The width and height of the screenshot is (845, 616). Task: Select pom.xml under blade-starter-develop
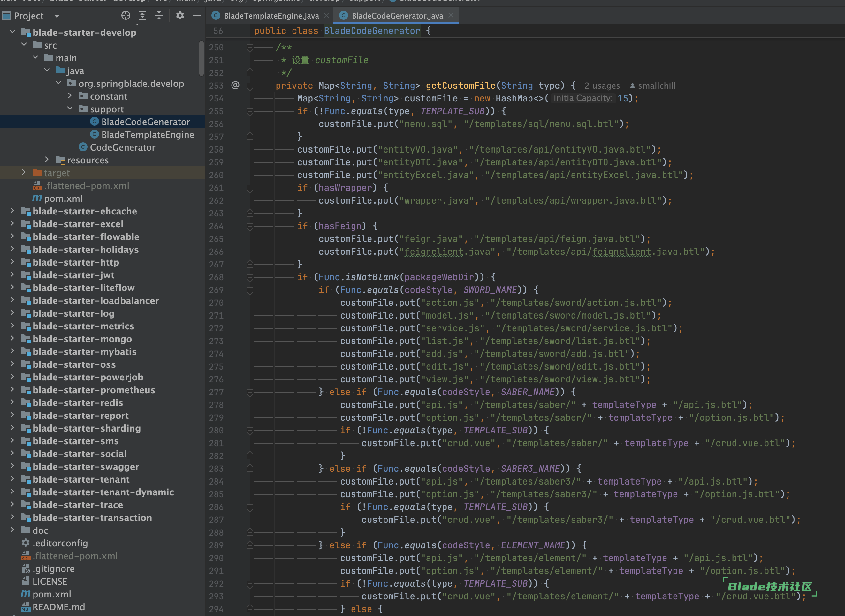(x=63, y=199)
